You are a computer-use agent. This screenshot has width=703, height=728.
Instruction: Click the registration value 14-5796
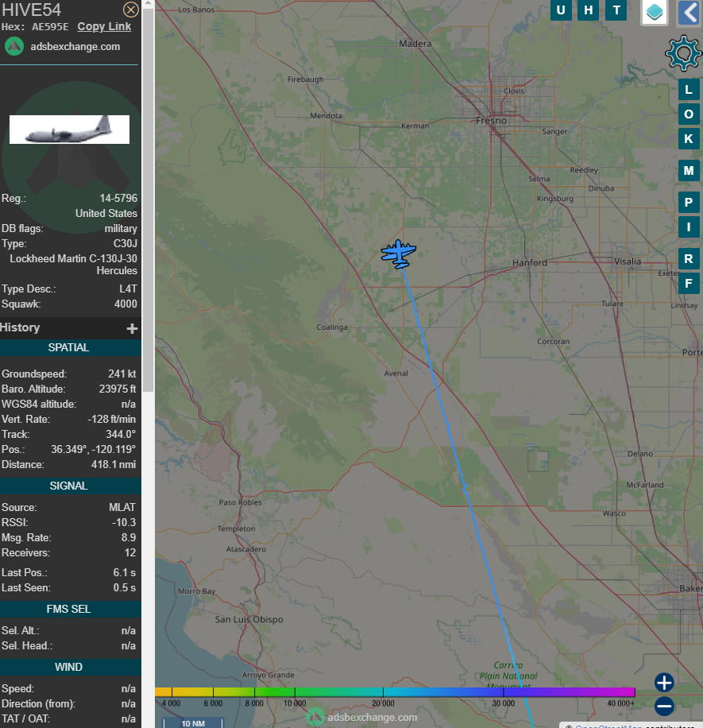click(118, 198)
